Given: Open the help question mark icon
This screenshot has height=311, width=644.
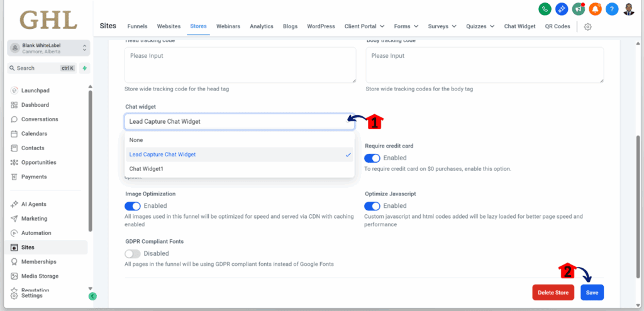Looking at the screenshot, I should [612, 9].
